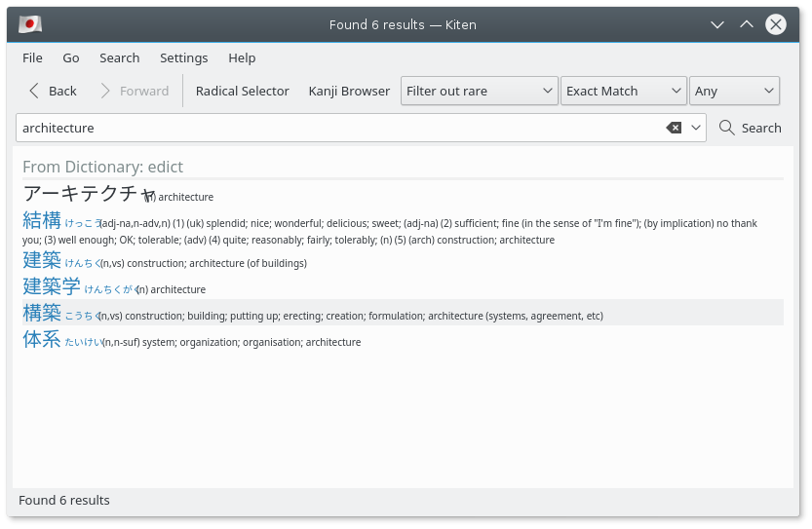Open the Radical Selector
The width and height of the screenshot is (812, 529).
pos(242,91)
